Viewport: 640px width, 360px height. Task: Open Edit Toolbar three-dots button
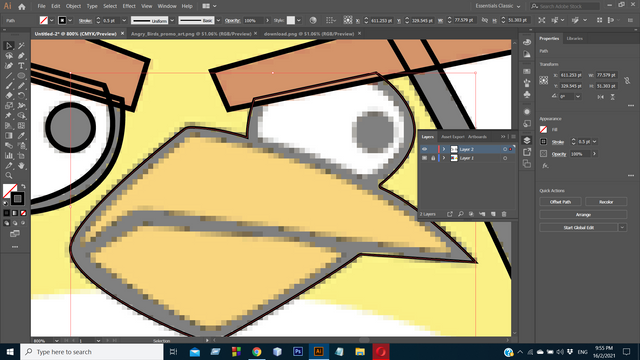[15, 247]
